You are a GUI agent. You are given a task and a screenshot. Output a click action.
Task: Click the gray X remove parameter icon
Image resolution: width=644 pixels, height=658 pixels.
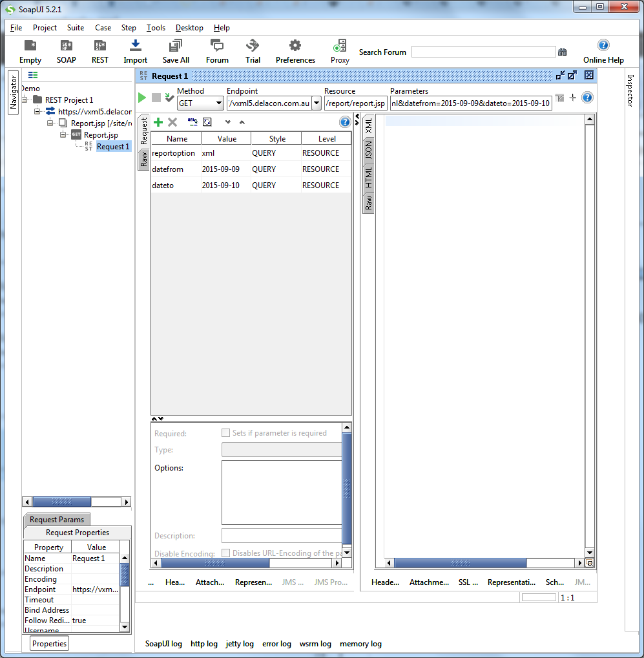(172, 122)
